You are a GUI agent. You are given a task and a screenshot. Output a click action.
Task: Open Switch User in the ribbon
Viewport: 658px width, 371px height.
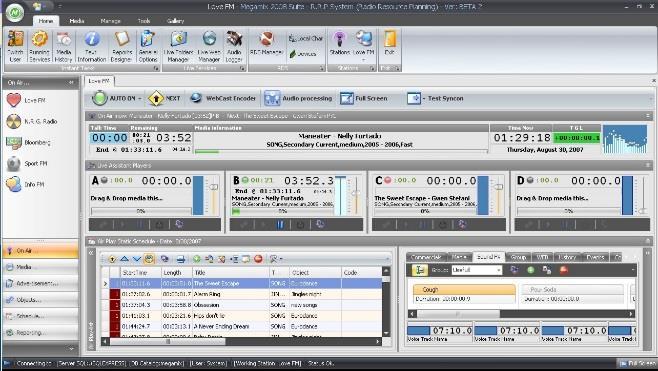pos(15,46)
